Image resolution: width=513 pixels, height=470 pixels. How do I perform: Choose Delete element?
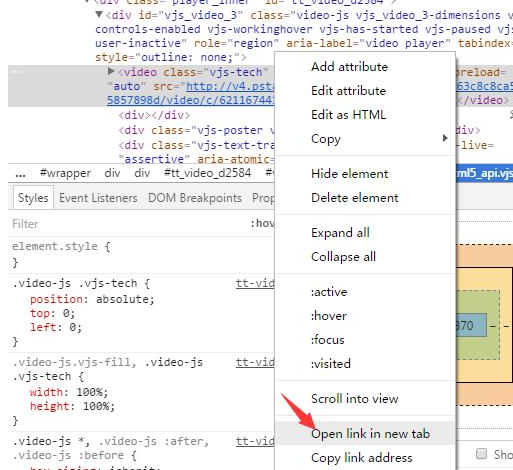click(355, 198)
